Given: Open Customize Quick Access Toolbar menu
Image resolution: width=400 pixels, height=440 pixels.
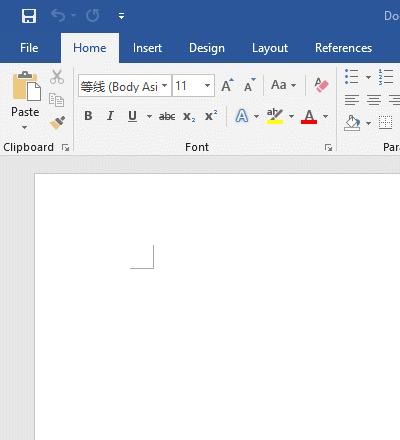Looking at the screenshot, I should pyautogui.click(x=121, y=16).
